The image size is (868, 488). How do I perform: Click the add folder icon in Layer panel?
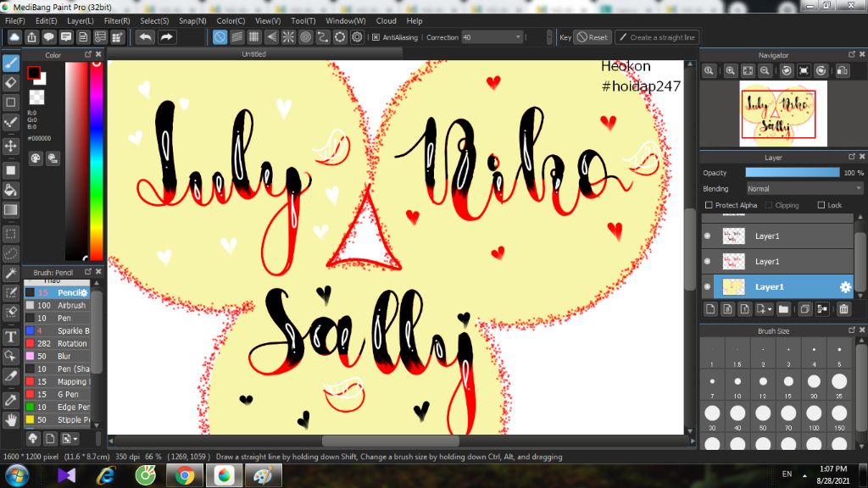click(x=782, y=309)
